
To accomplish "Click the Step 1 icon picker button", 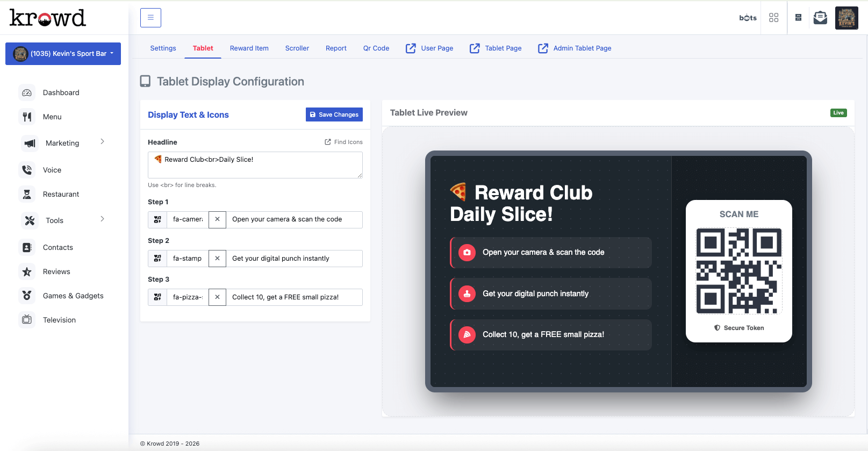I will point(157,219).
